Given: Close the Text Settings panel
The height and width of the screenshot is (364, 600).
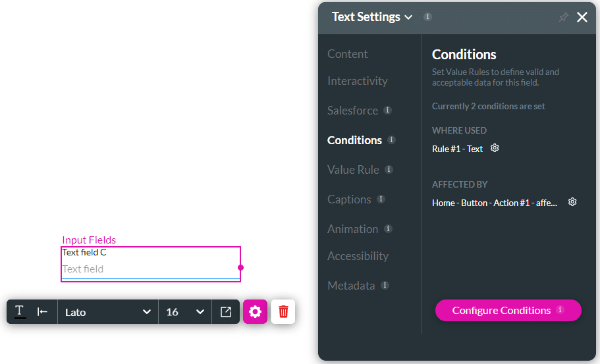Looking at the screenshot, I should [x=582, y=17].
